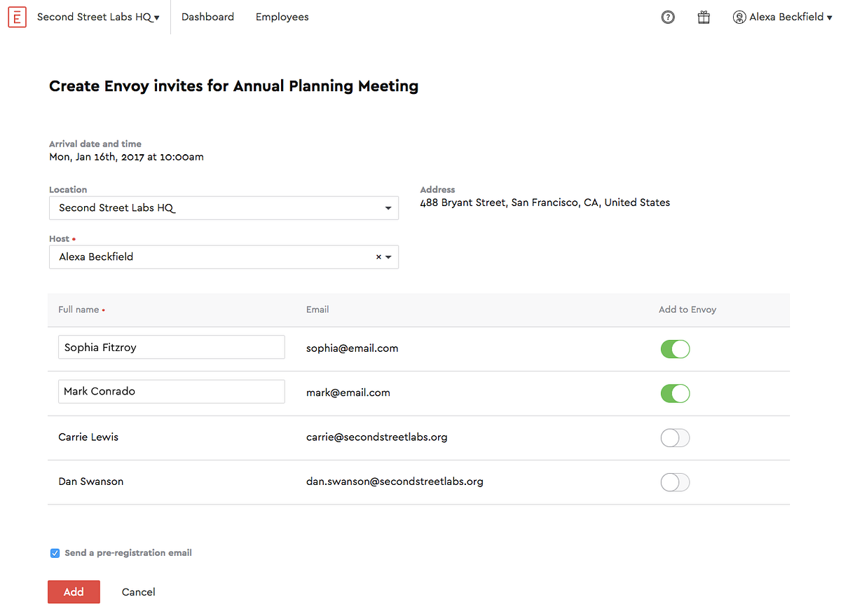841x616 pixels.
Task: Click the red Add button
Action: tap(74, 592)
